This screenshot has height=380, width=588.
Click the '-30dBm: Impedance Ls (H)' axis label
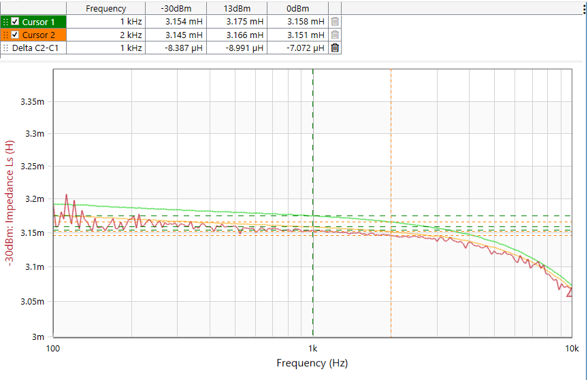tap(10, 203)
